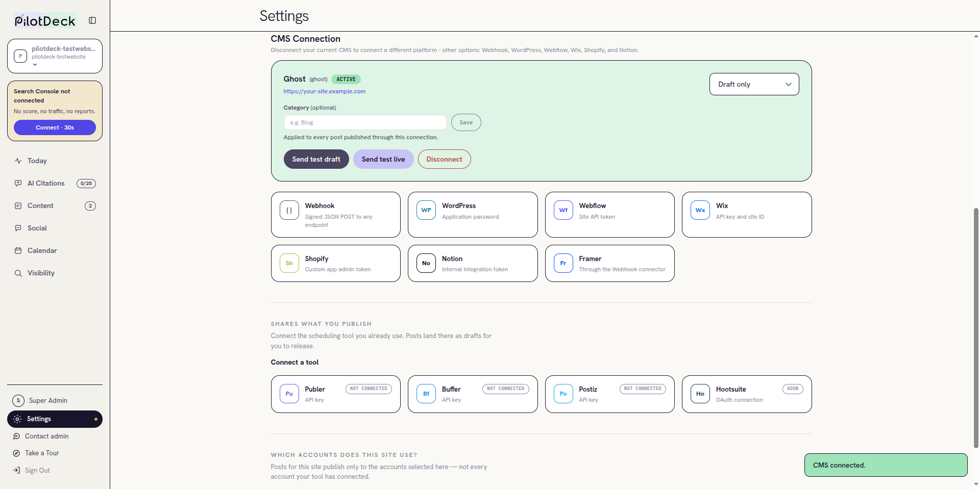
Task: Choose the Notion No icon
Action: (x=426, y=263)
